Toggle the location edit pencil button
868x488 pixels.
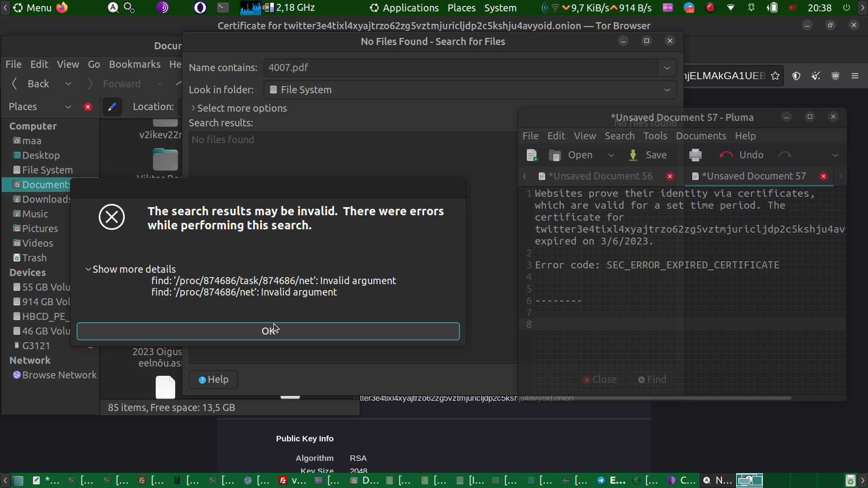tap(112, 107)
